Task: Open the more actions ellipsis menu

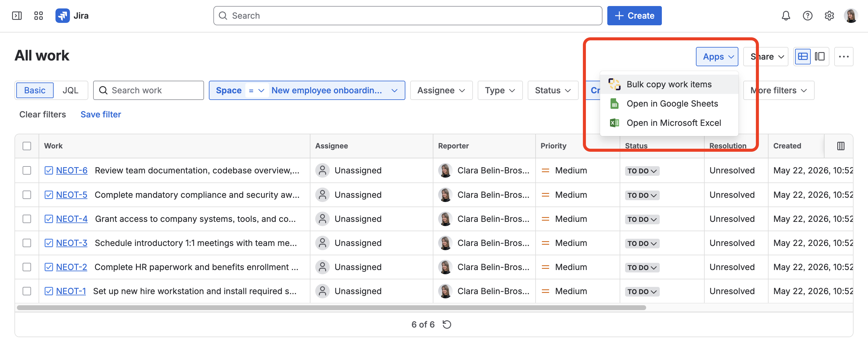Action: [843, 57]
